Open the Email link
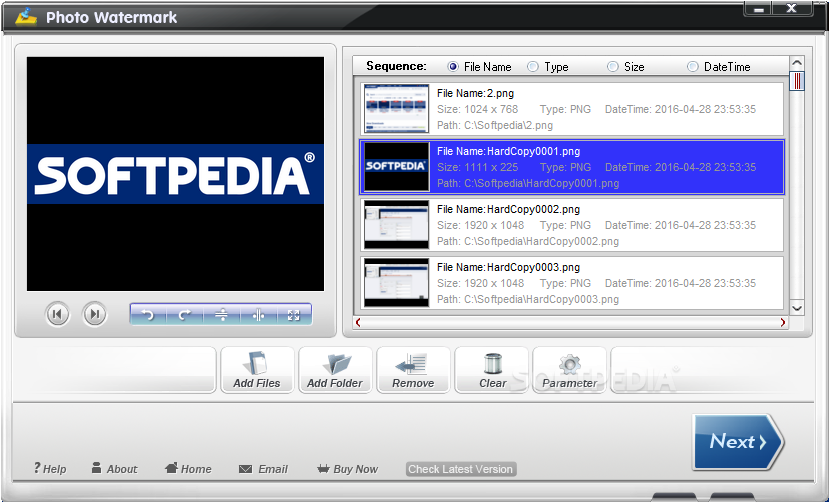The image size is (829, 502). (x=263, y=469)
